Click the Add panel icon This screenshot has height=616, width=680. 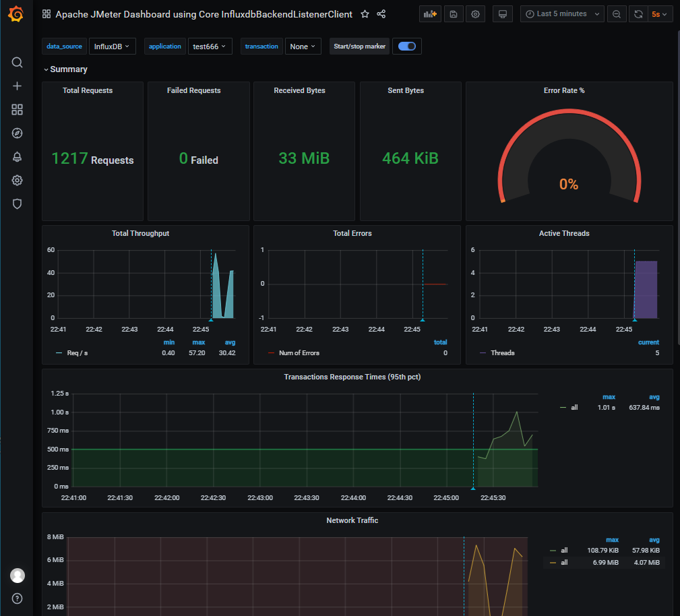[430, 14]
